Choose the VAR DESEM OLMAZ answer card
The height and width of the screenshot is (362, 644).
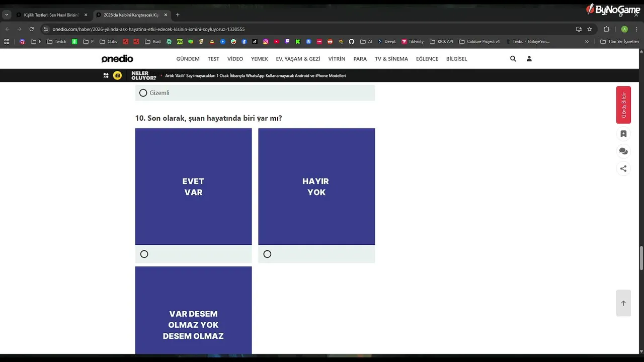(193, 310)
